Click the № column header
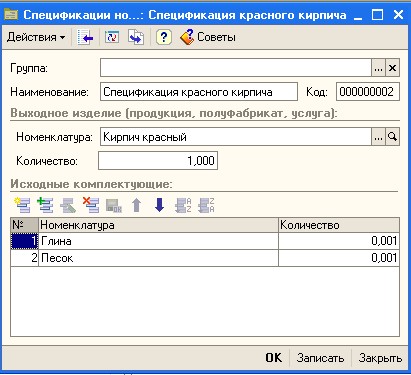411x375 pixels. coord(25,225)
